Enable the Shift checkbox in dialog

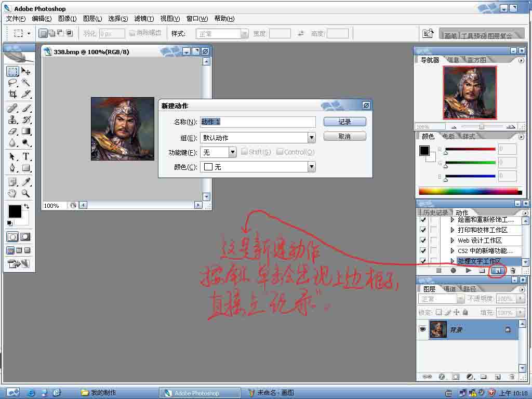(x=244, y=151)
